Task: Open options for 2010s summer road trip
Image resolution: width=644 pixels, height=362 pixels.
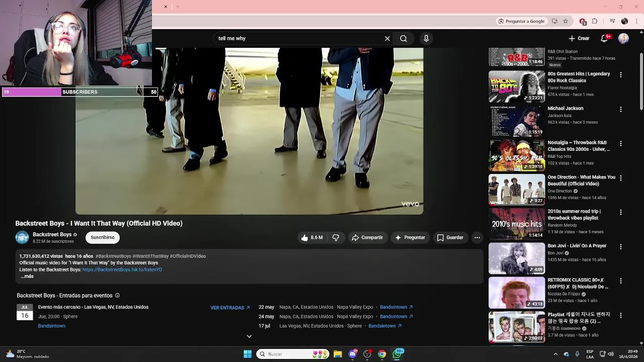Action: coord(620,212)
